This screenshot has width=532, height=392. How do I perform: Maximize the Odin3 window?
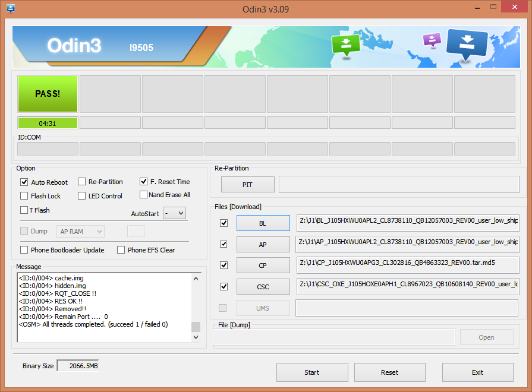coord(493,8)
